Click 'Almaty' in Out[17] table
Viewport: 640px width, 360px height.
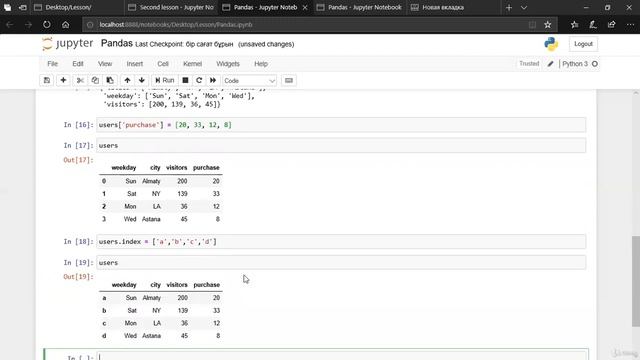pos(151,181)
